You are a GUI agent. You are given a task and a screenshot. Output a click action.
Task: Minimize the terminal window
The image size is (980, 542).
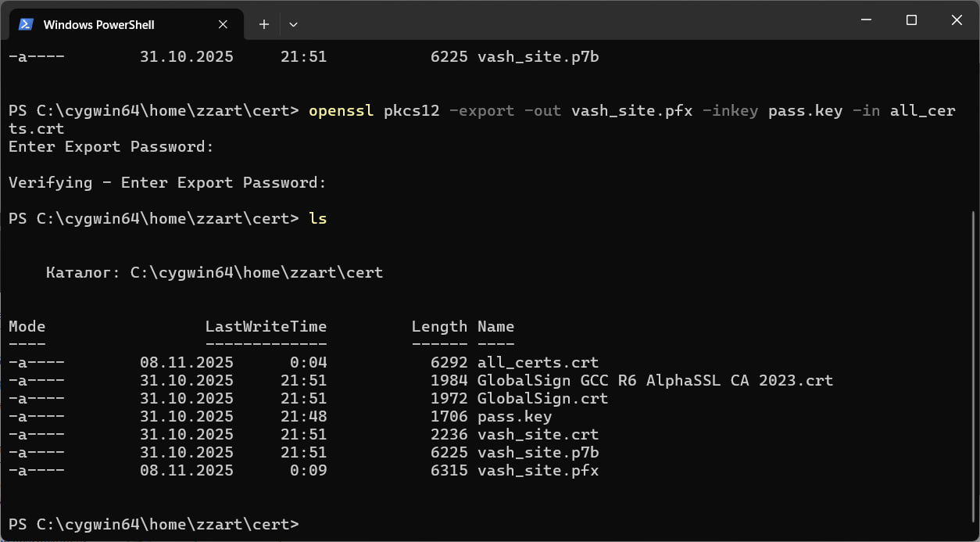pyautogui.click(x=866, y=21)
